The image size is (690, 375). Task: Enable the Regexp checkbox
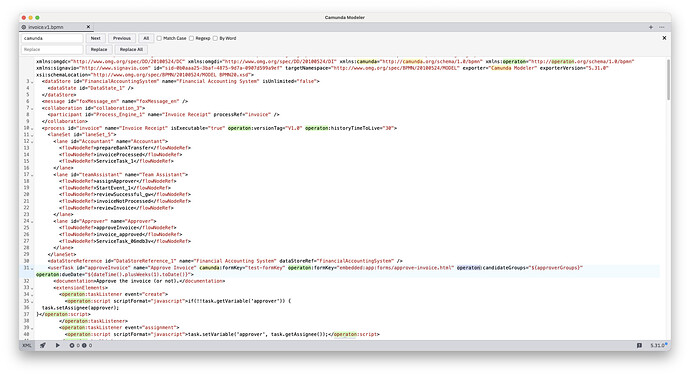pos(191,38)
